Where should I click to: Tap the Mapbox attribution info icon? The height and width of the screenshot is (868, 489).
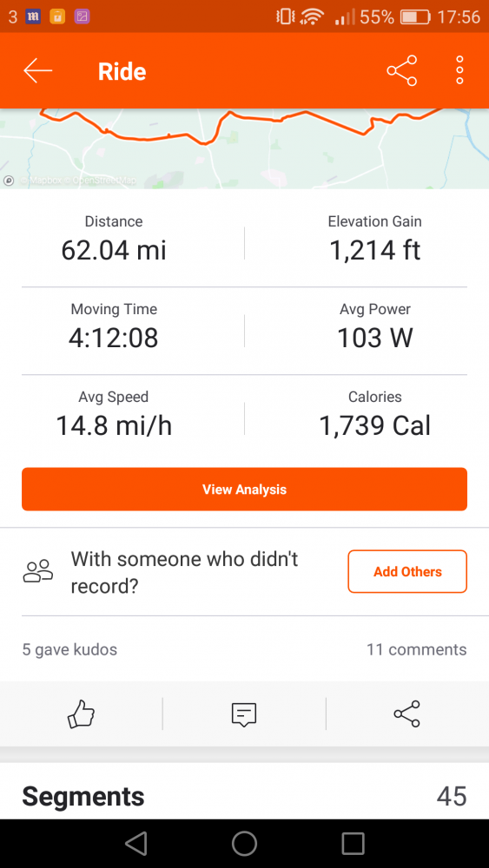pyautogui.click(x=9, y=181)
